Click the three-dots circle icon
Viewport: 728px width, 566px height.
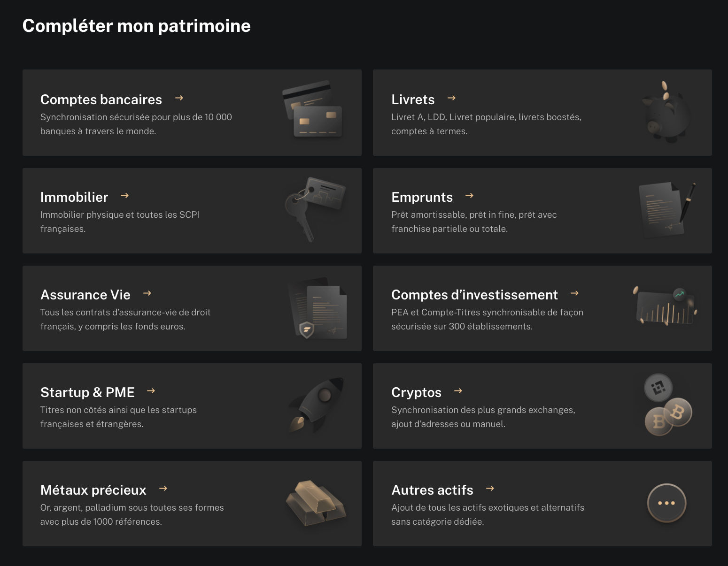tap(666, 503)
